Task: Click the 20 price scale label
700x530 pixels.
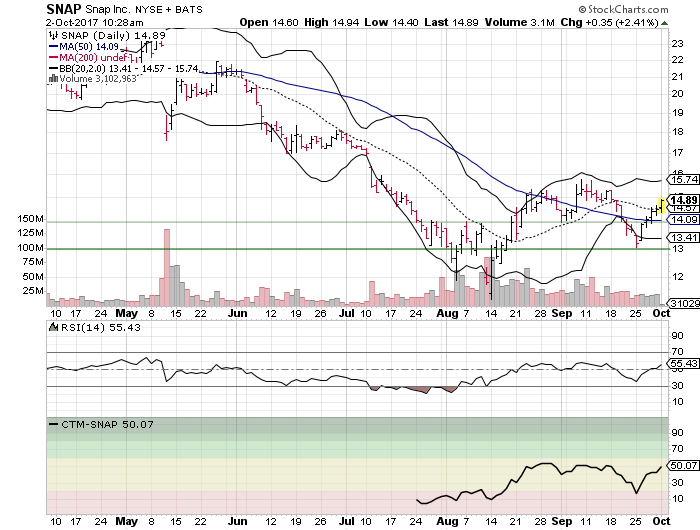Action: 678,94
